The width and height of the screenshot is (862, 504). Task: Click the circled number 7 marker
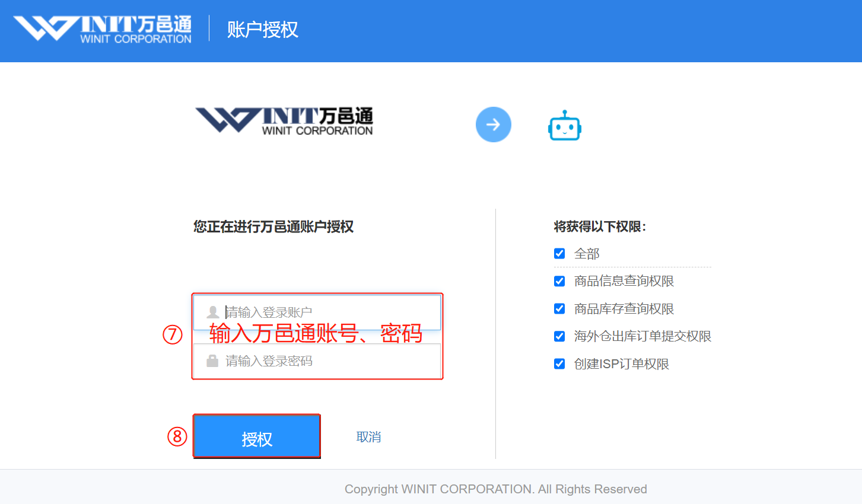tap(173, 334)
